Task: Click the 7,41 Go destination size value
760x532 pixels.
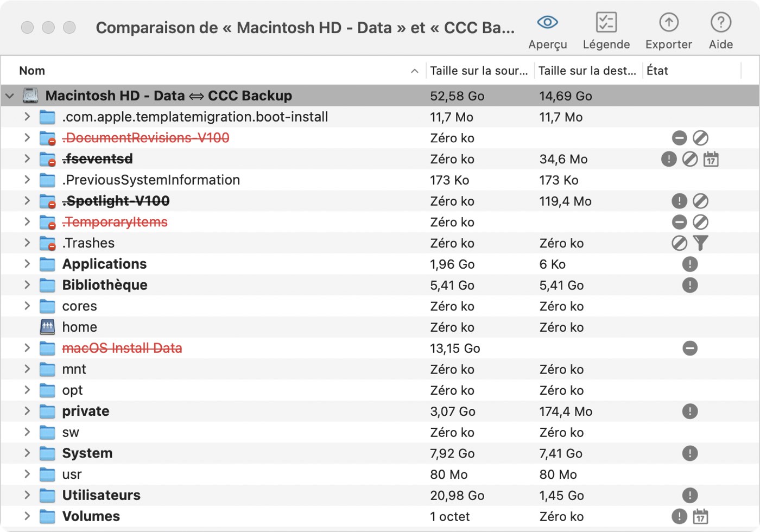Action: [x=561, y=453]
